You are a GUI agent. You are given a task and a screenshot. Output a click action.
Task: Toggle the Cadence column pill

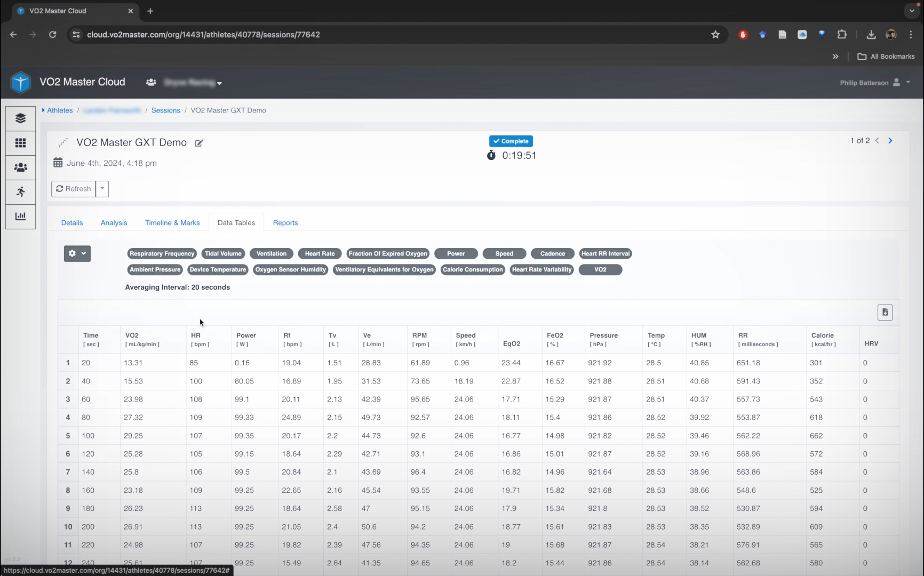[553, 254]
